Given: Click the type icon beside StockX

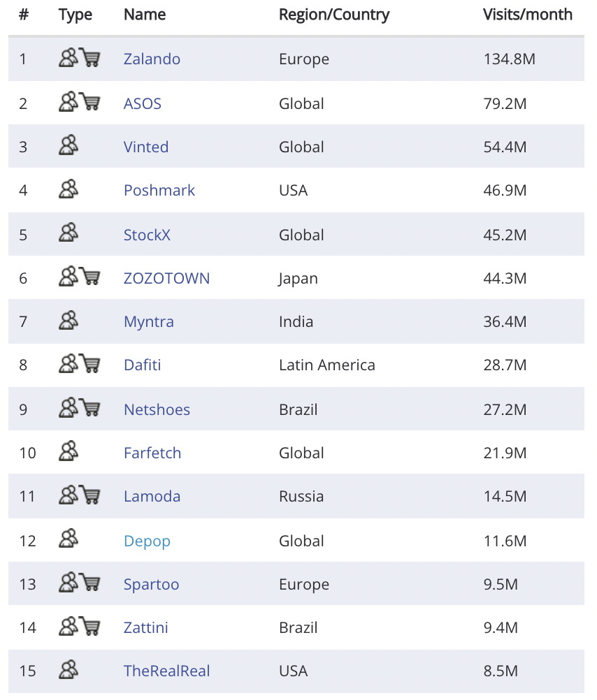Looking at the screenshot, I should pos(69,233).
